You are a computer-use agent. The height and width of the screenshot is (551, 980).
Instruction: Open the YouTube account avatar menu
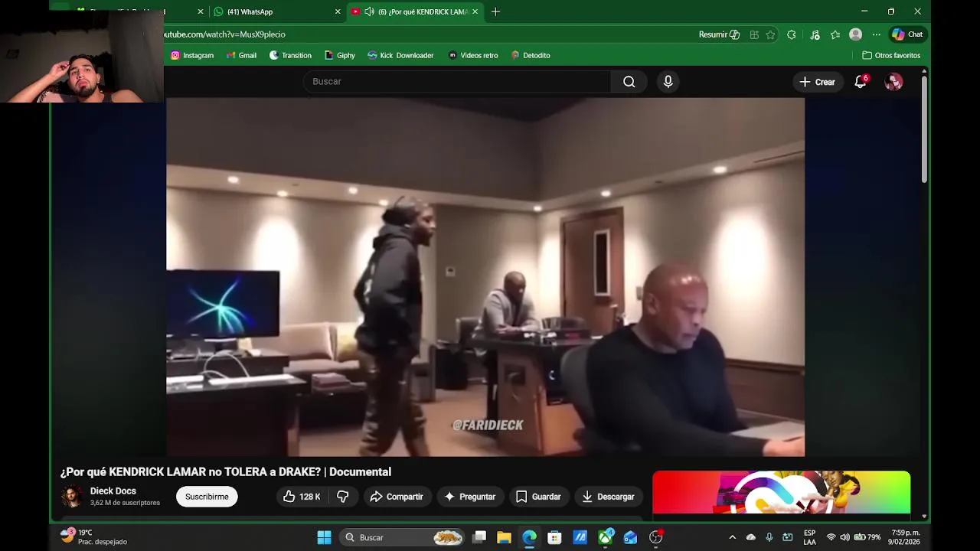893,82
